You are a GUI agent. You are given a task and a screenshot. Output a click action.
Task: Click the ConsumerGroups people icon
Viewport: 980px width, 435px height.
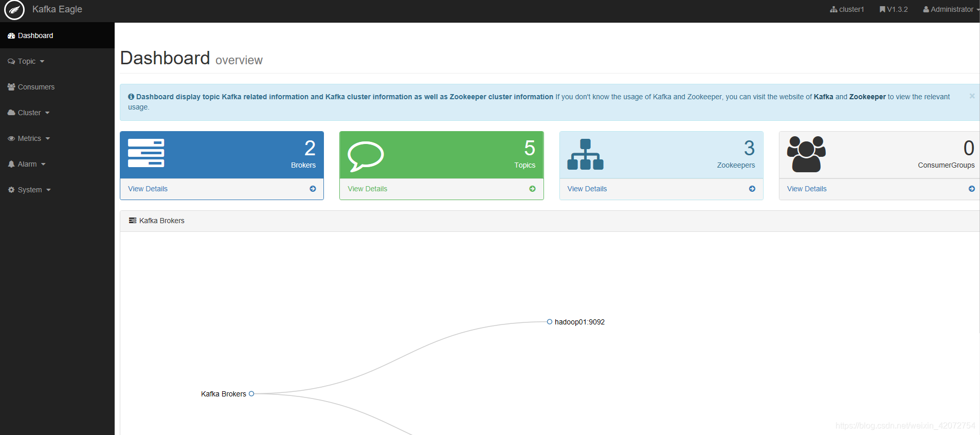tap(806, 154)
